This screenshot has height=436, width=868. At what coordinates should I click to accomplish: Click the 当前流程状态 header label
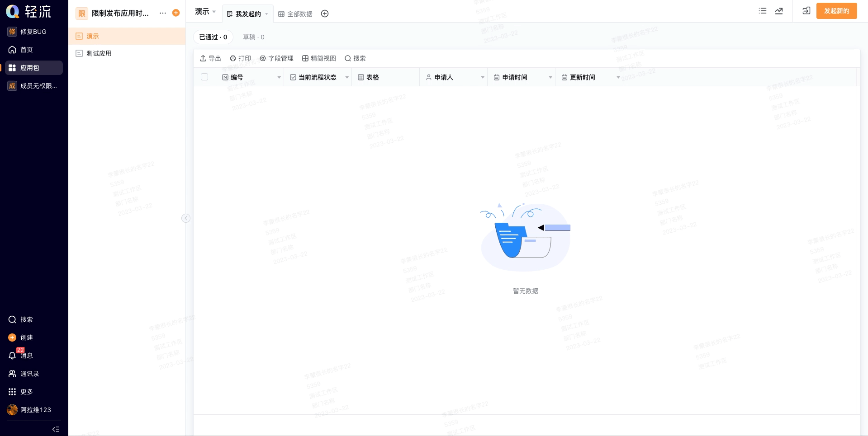click(318, 77)
